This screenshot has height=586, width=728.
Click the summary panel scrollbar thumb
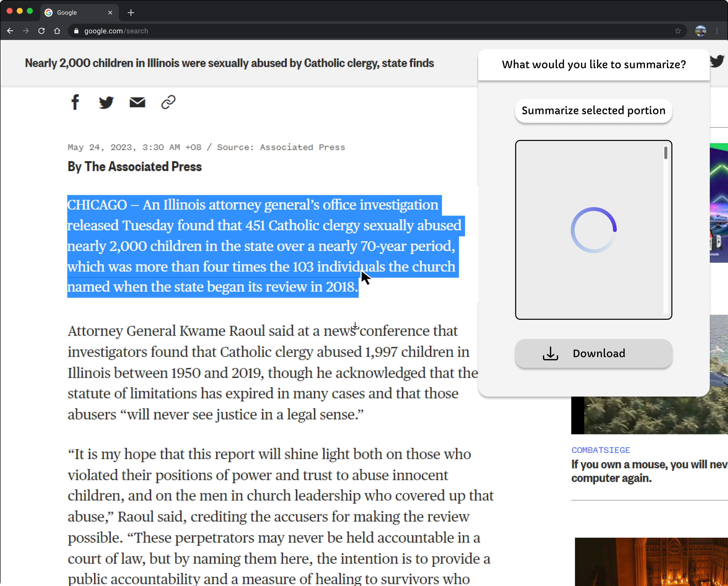pyautogui.click(x=666, y=153)
